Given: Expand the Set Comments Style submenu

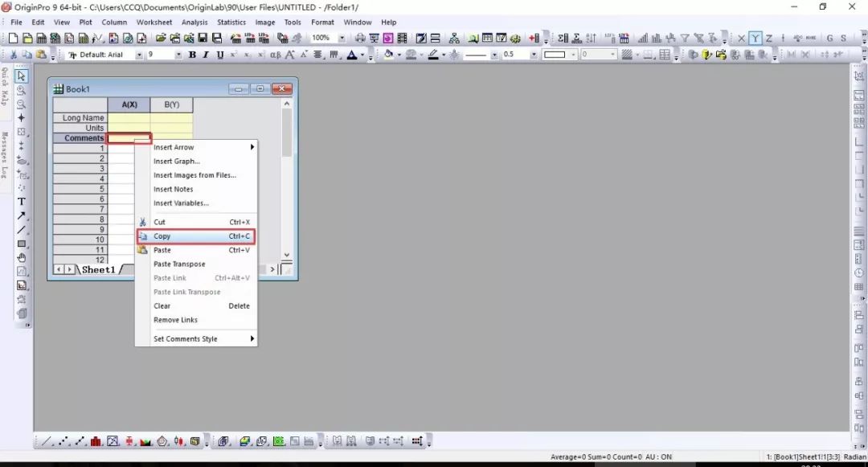Looking at the screenshot, I should pyautogui.click(x=198, y=338).
